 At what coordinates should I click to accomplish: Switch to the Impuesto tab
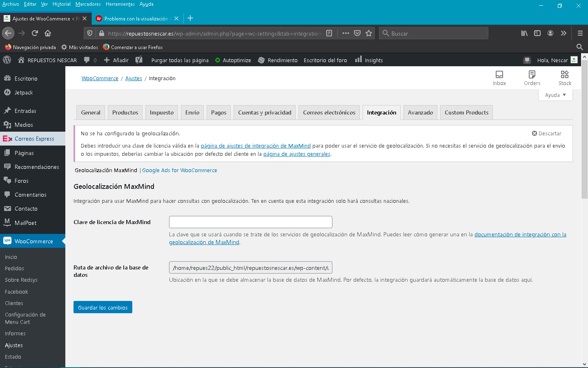click(162, 112)
